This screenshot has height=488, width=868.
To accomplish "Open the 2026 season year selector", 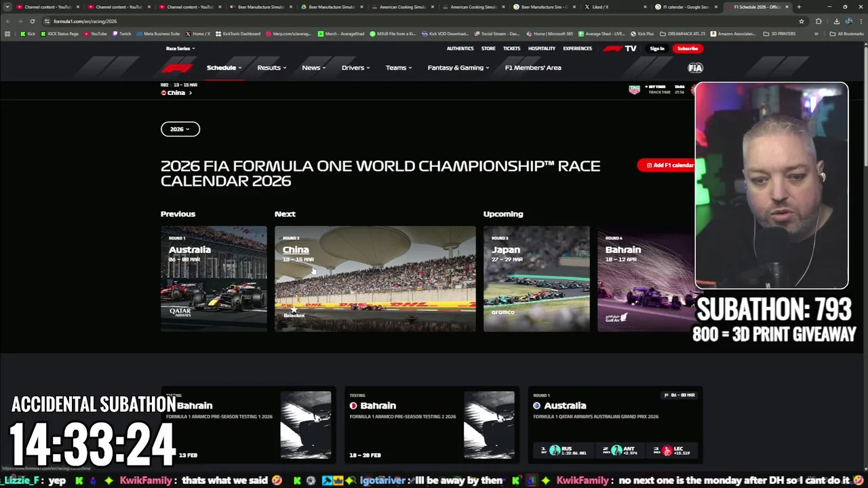I will (180, 129).
